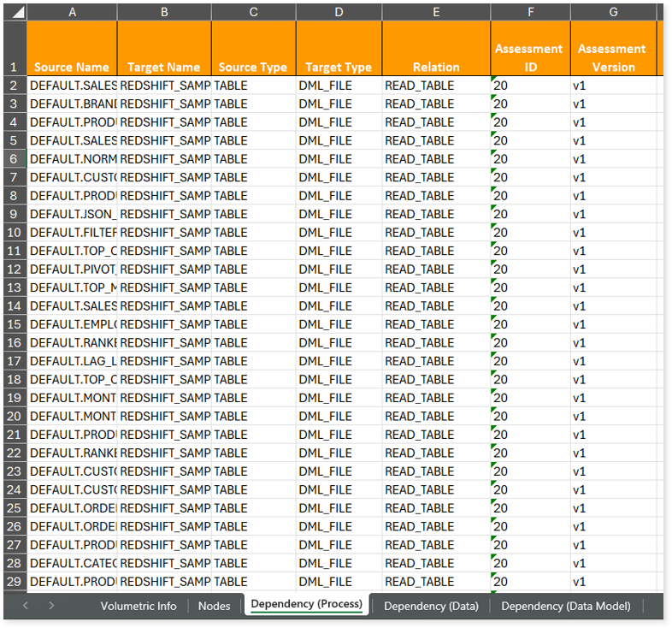Select the column D header
Viewport: 672px width, 628px height.
click(339, 12)
